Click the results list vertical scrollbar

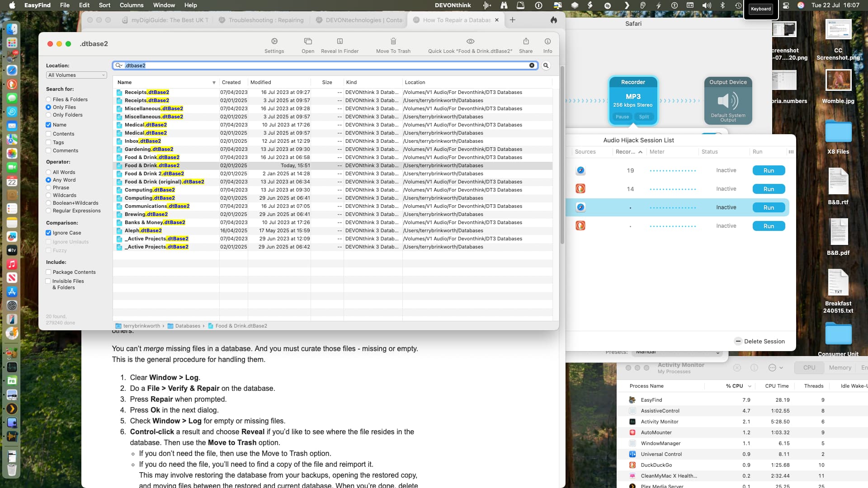562,154
